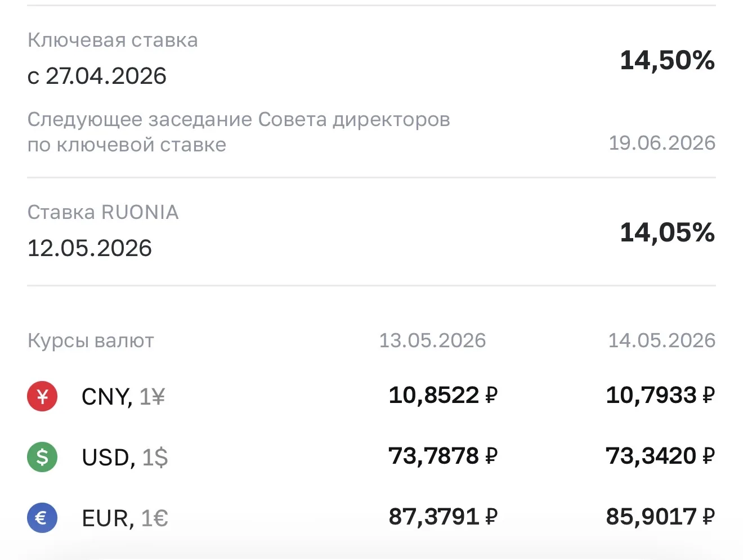
Task: Click CNY rate 10,8522 ₽
Action: coord(443,395)
